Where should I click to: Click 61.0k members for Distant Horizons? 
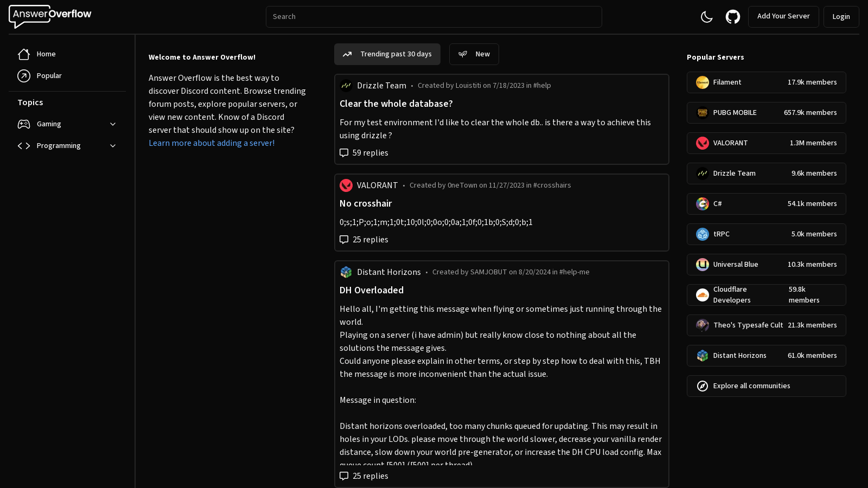812,356
